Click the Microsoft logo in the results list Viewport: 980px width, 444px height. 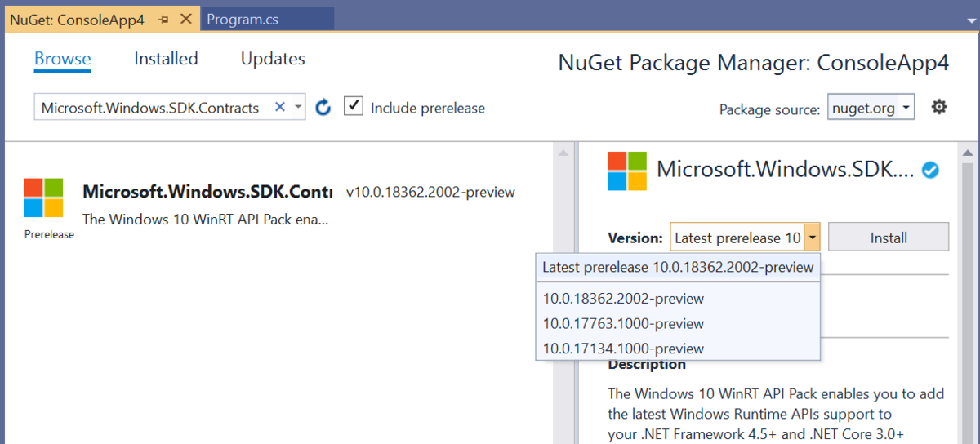coord(44,198)
